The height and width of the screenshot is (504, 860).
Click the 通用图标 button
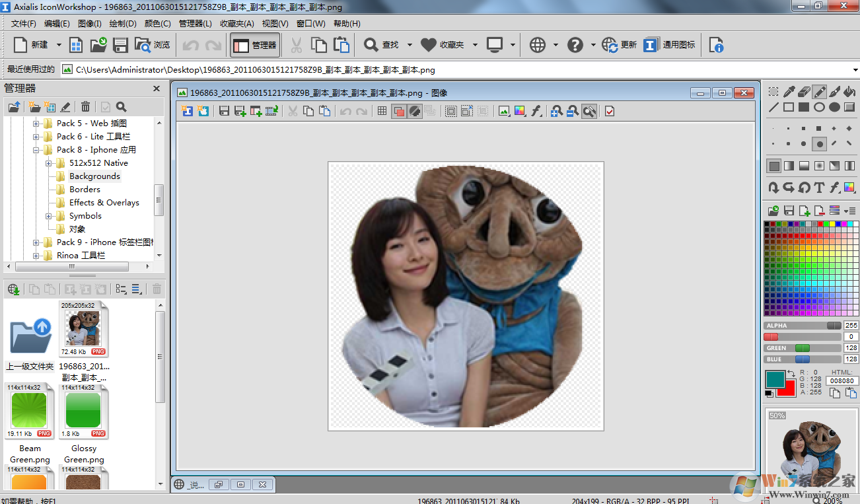tap(670, 45)
